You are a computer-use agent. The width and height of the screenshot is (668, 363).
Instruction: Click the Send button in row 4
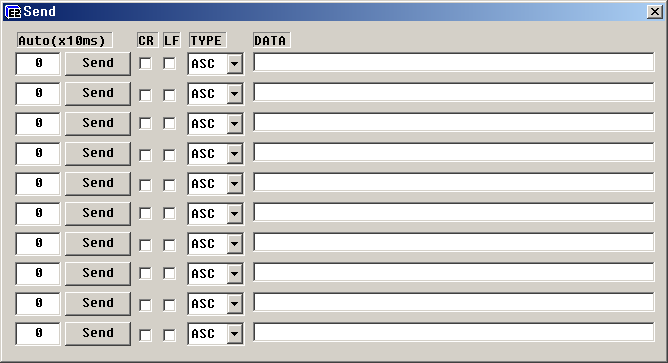click(x=98, y=153)
